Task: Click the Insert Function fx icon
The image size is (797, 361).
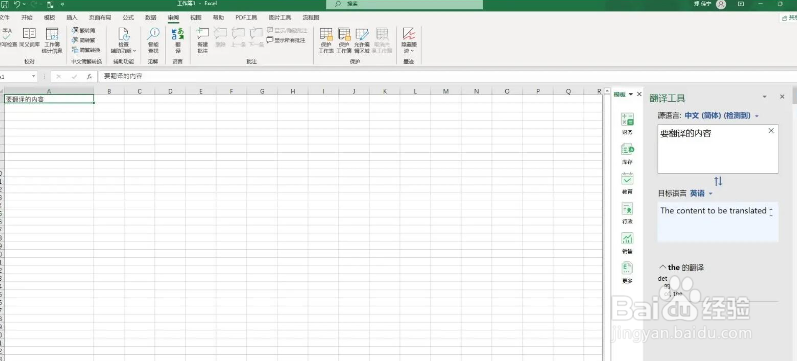Action: 89,76
